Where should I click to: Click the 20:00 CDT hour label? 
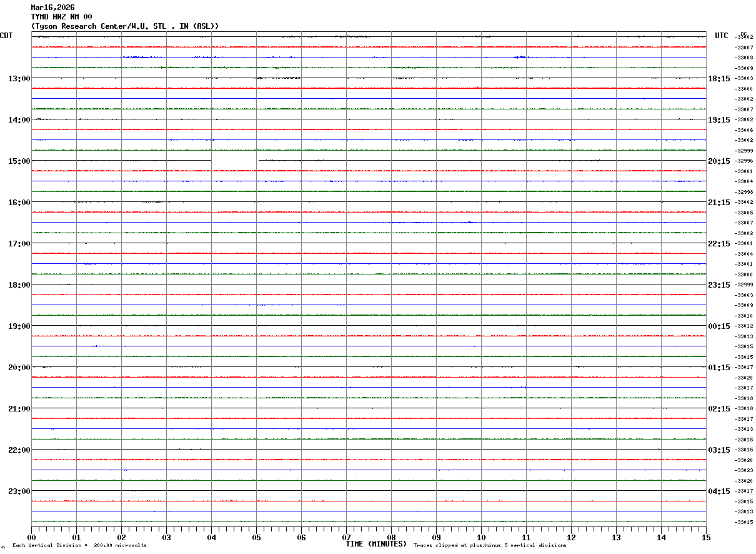[19, 368]
